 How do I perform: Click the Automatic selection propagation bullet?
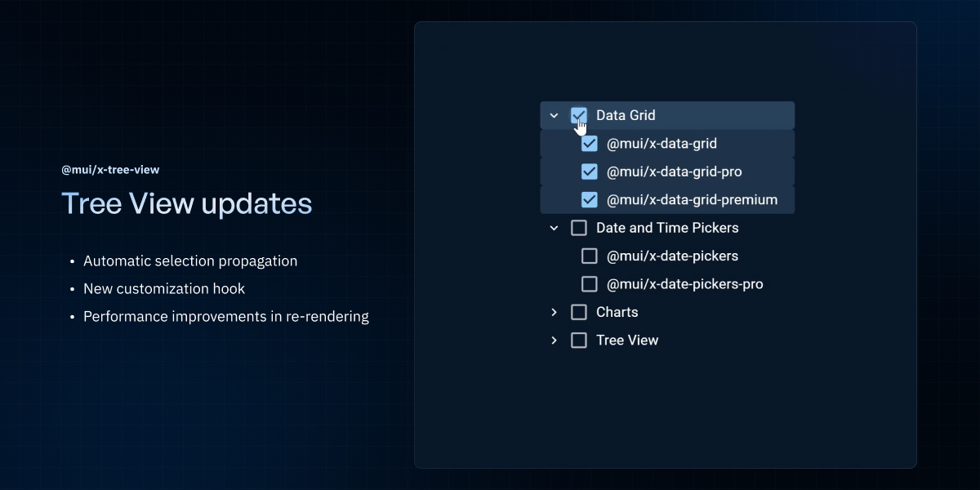[x=190, y=261]
